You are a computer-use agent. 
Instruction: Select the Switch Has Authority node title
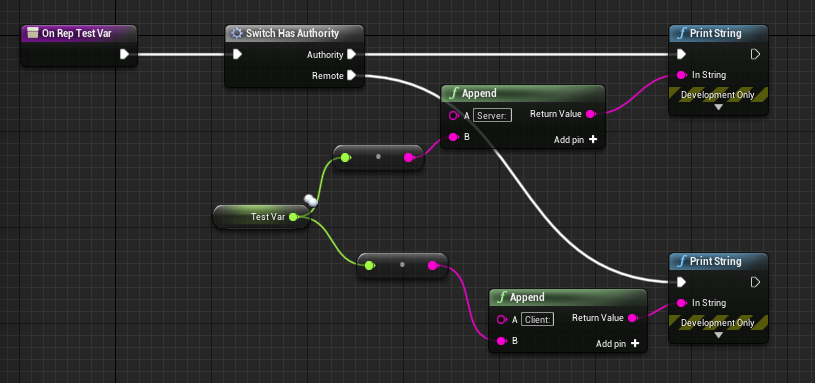[x=292, y=33]
